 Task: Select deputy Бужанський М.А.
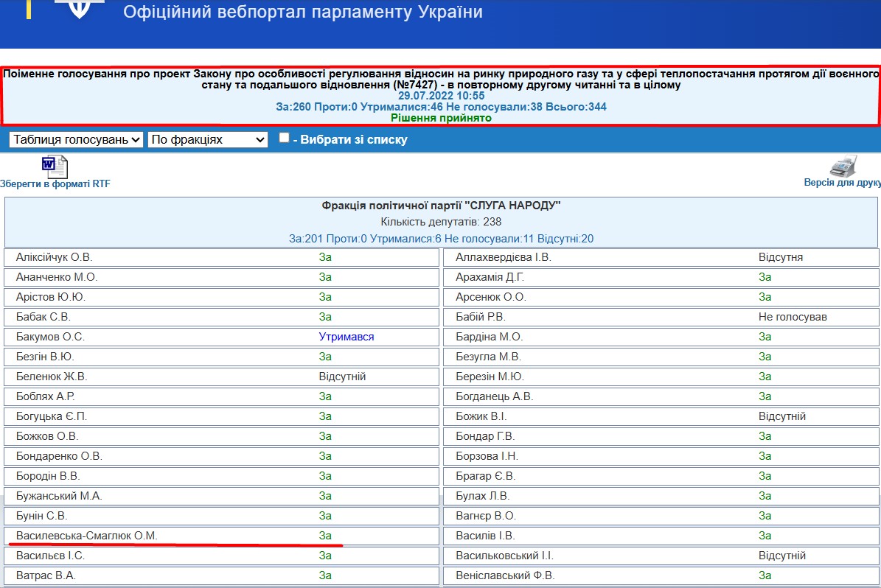tap(59, 496)
